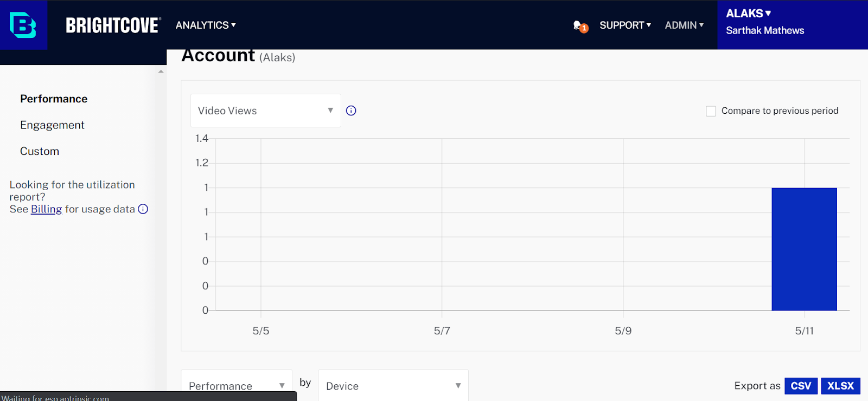Click the 1.4 y-axis value
This screenshot has height=401, width=868.
point(202,138)
